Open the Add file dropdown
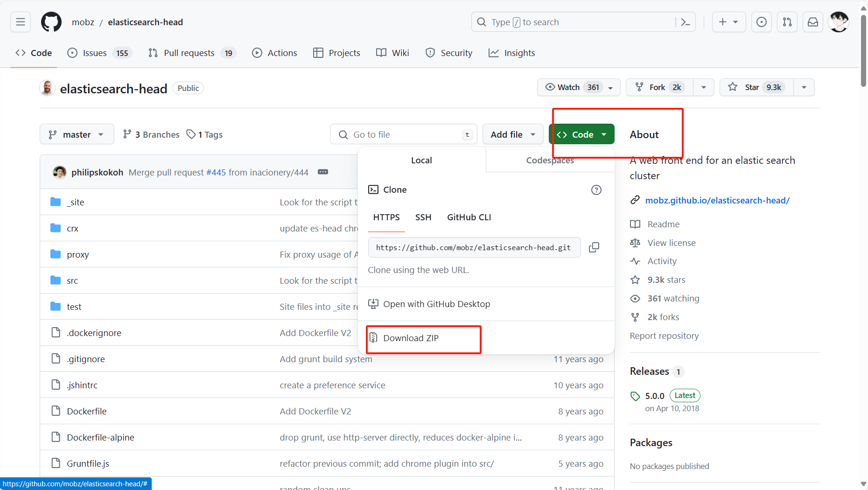 (x=512, y=134)
